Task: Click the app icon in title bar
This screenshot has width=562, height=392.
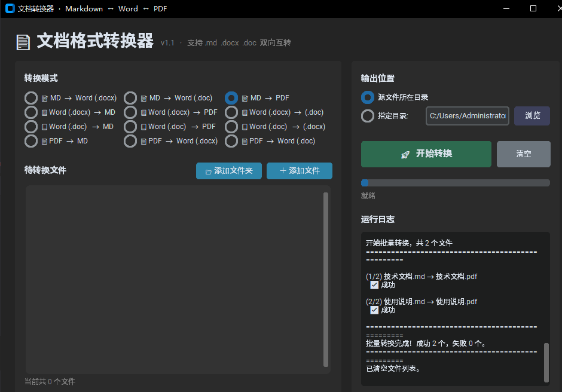Action: click(10, 8)
